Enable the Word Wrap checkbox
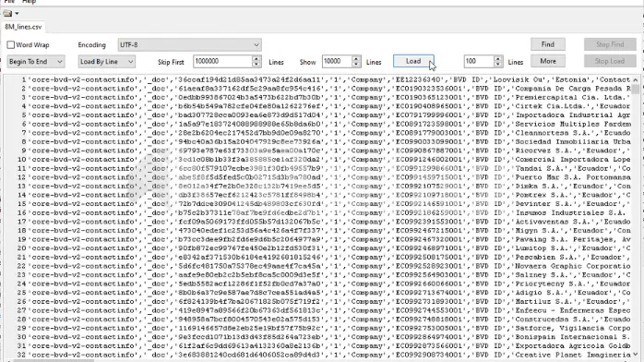This screenshot has height=362, width=644. pos(11,44)
